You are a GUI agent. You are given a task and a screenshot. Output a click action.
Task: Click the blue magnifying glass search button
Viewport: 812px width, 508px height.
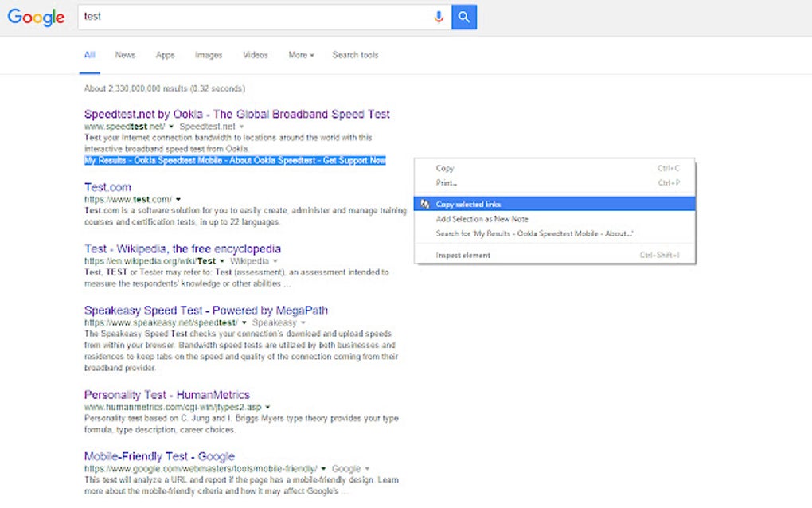pos(464,16)
